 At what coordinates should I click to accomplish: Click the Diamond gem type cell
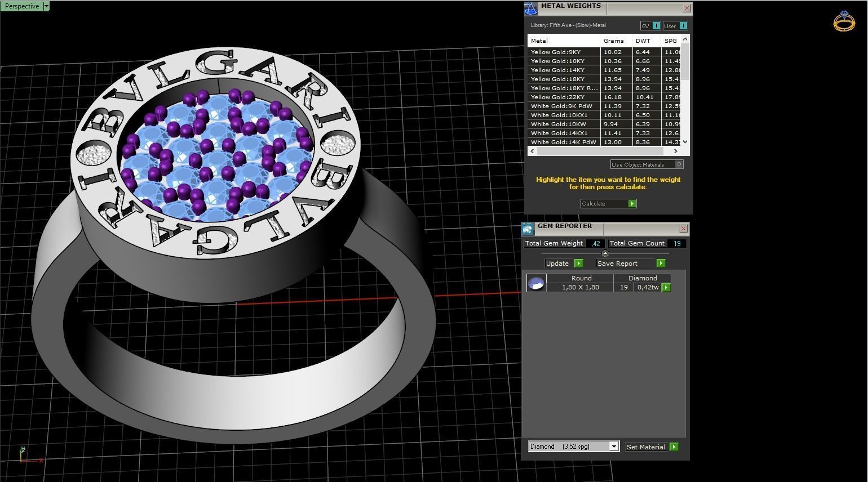click(x=643, y=278)
